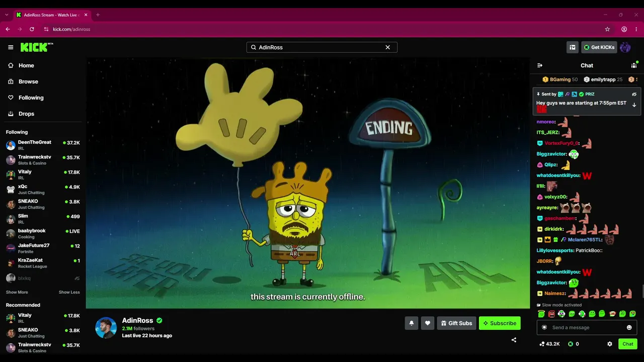Open the browser profile icon

click(624, 29)
